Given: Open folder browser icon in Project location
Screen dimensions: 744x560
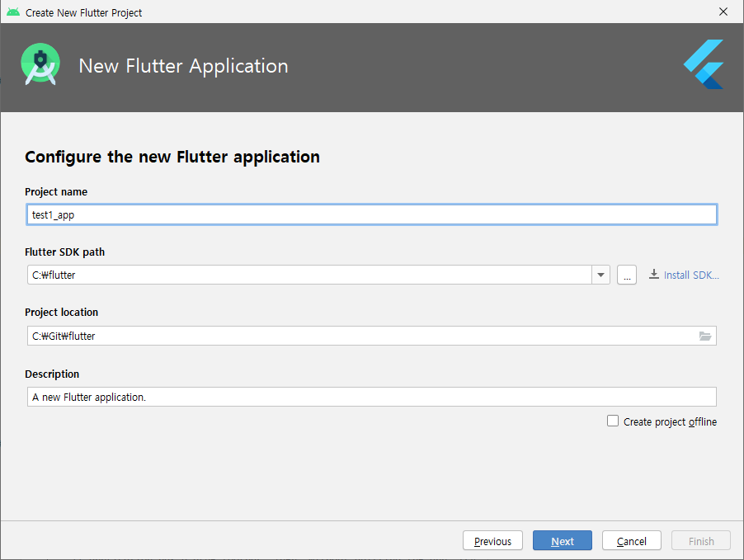Looking at the screenshot, I should (705, 336).
